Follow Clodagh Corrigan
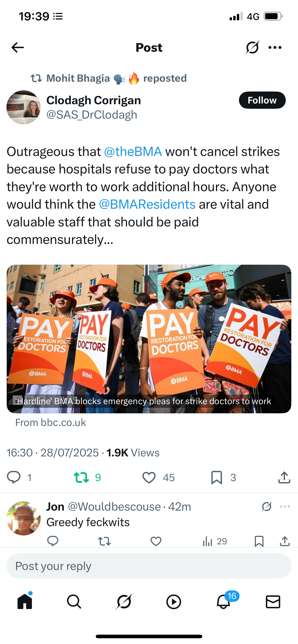This screenshot has height=644, width=298. 262,100
